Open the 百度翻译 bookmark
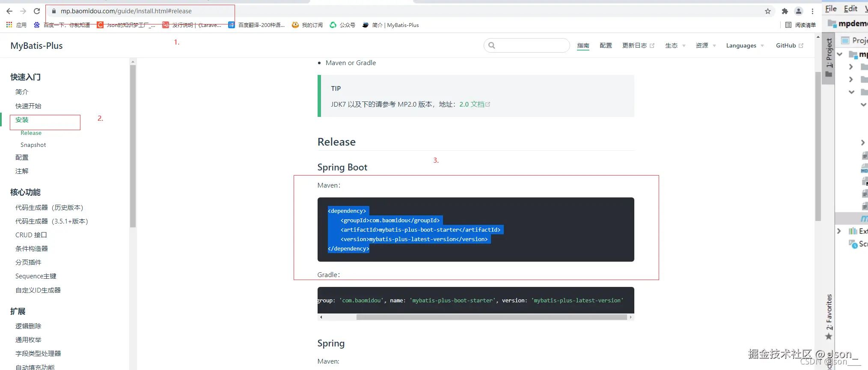Screen dimensions: 868x370 256,25
